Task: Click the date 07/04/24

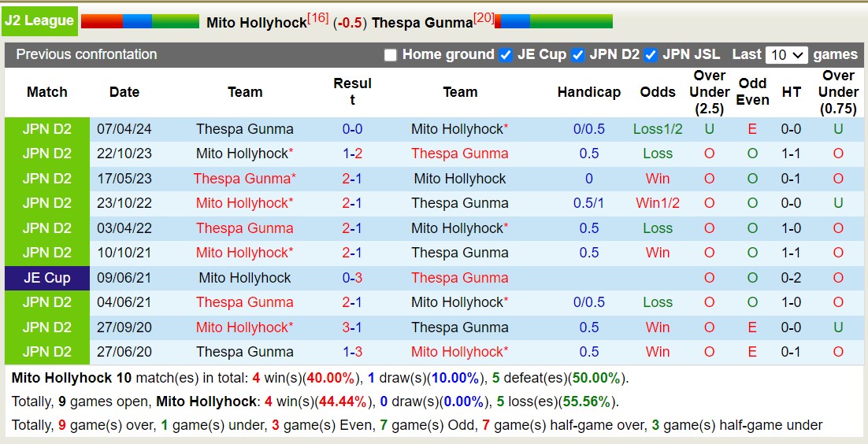Action: tap(124, 130)
